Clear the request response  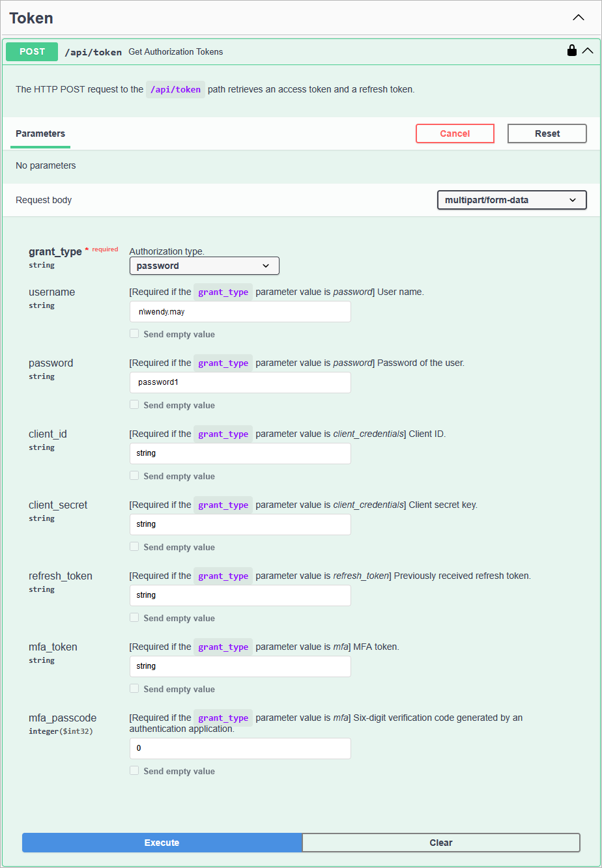441,842
